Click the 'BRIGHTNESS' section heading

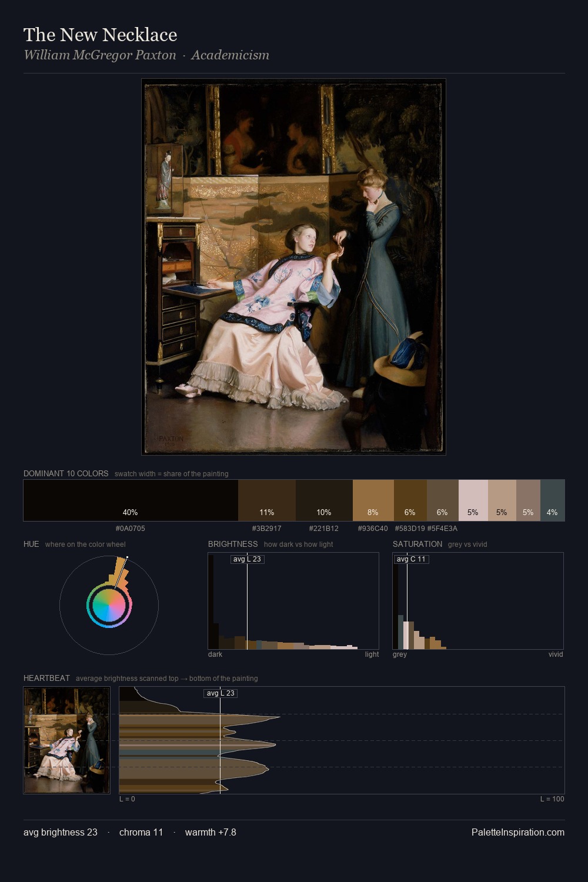pyautogui.click(x=233, y=544)
